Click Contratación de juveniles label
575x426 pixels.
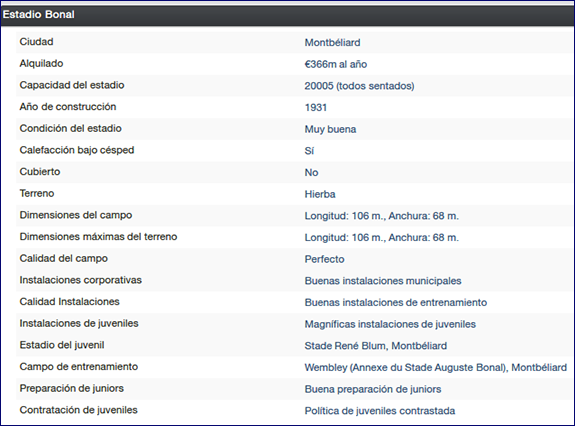click(x=78, y=410)
